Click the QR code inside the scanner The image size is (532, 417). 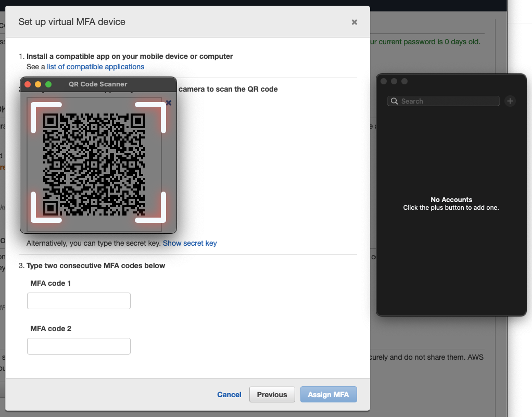click(94, 165)
